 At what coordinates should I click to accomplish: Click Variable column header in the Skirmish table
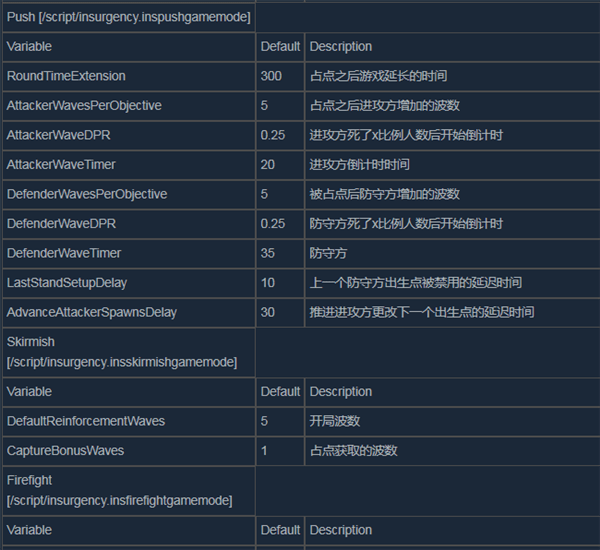pos(29,392)
